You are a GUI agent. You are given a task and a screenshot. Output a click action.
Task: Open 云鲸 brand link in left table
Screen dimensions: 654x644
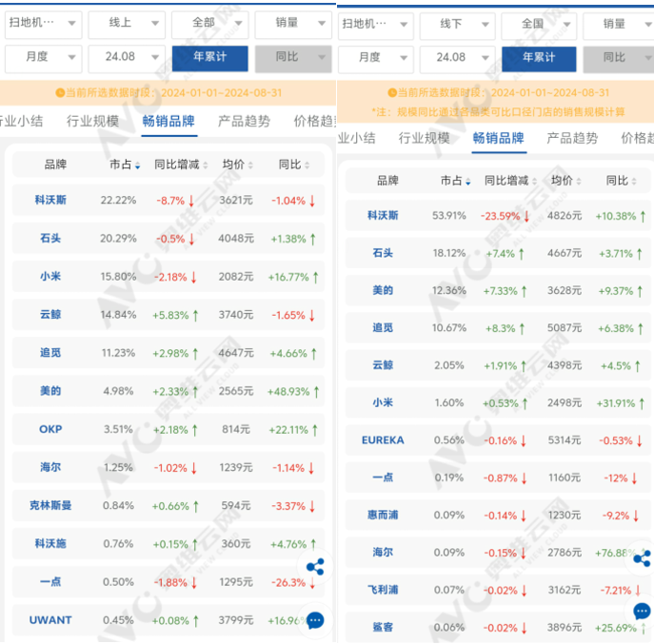(50, 315)
